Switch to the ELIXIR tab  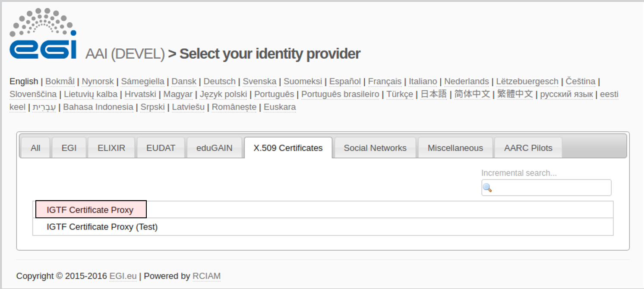point(111,148)
